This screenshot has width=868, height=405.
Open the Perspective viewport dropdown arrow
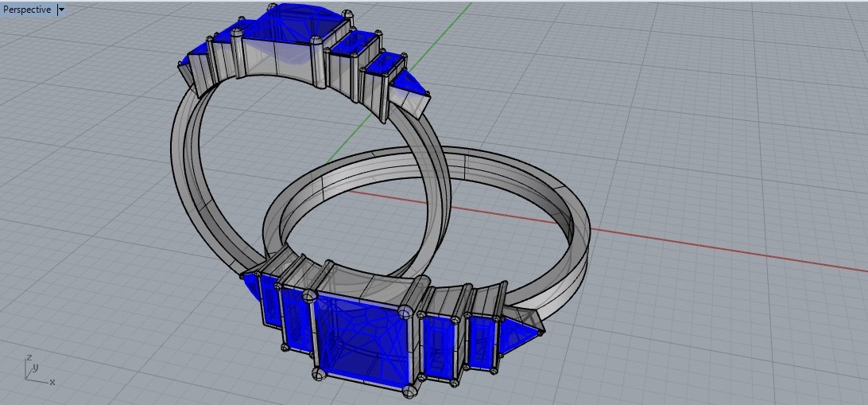(x=61, y=10)
